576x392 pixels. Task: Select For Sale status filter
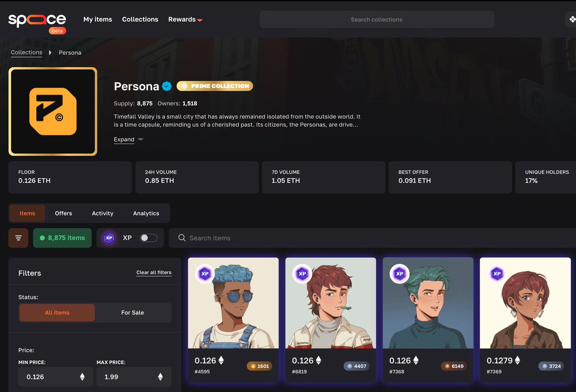click(x=132, y=313)
